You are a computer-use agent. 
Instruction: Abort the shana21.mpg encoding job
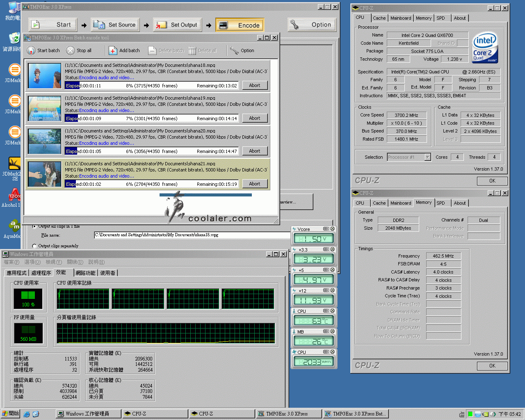pyautogui.click(x=255, y=184)
